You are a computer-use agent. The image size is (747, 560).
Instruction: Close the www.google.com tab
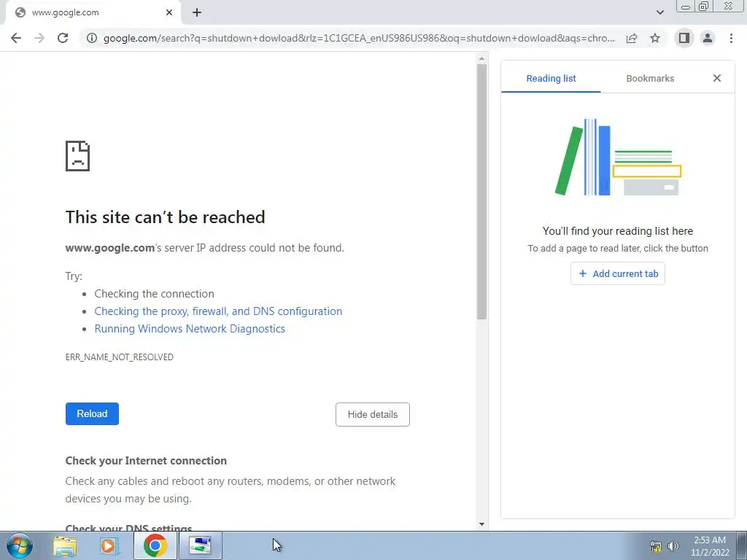169,13
